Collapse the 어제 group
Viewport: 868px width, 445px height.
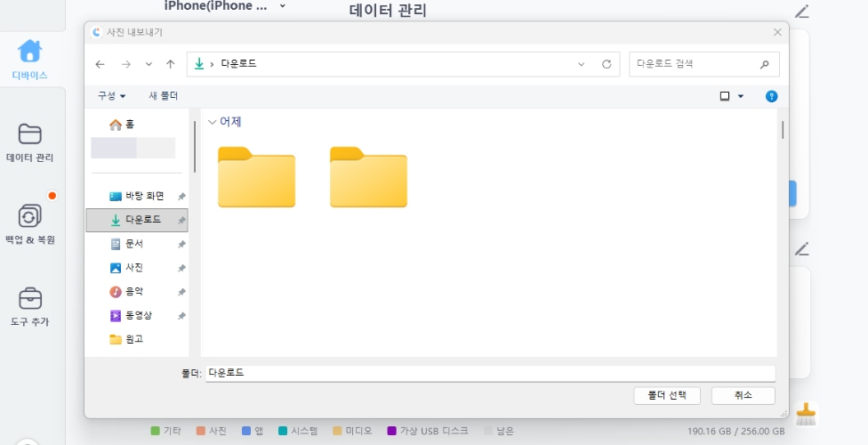point(212,123)
